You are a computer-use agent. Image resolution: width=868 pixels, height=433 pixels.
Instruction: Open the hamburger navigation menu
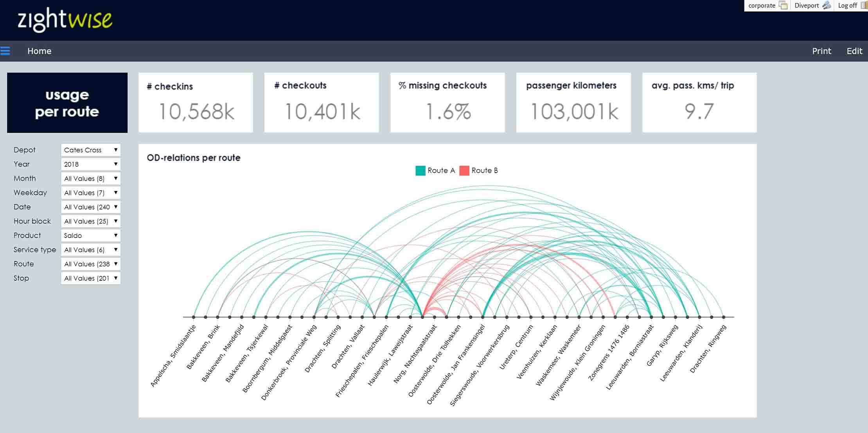tap(5, 50)
